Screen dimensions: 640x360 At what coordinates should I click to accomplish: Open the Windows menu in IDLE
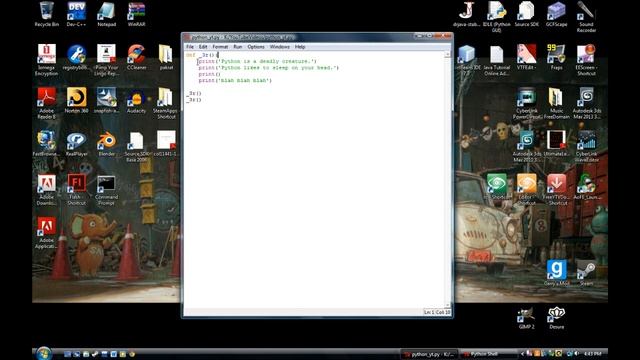[x=280, y=47]
